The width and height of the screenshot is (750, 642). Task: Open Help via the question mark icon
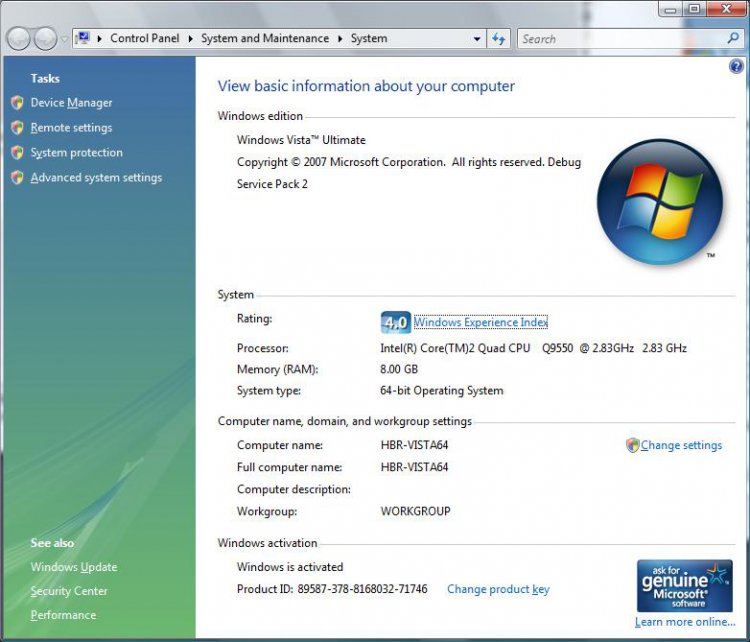736,66
